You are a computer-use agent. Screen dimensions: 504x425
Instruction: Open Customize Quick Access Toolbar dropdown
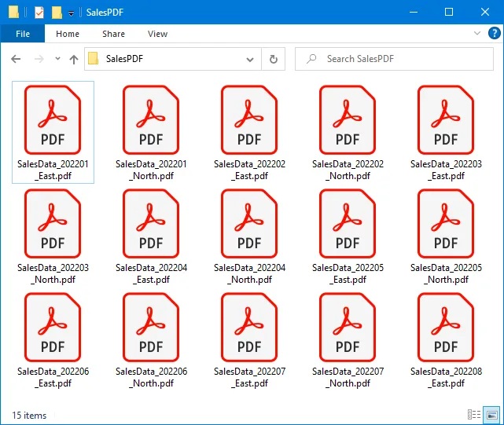click(x=71, y=13)
